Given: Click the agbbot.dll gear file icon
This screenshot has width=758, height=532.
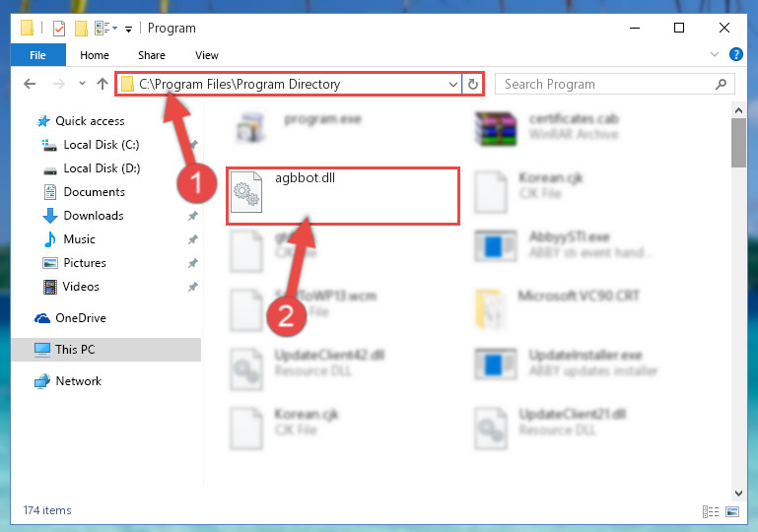Looking at the screenshot, I should pyautogui.click(x=246, y=192).
